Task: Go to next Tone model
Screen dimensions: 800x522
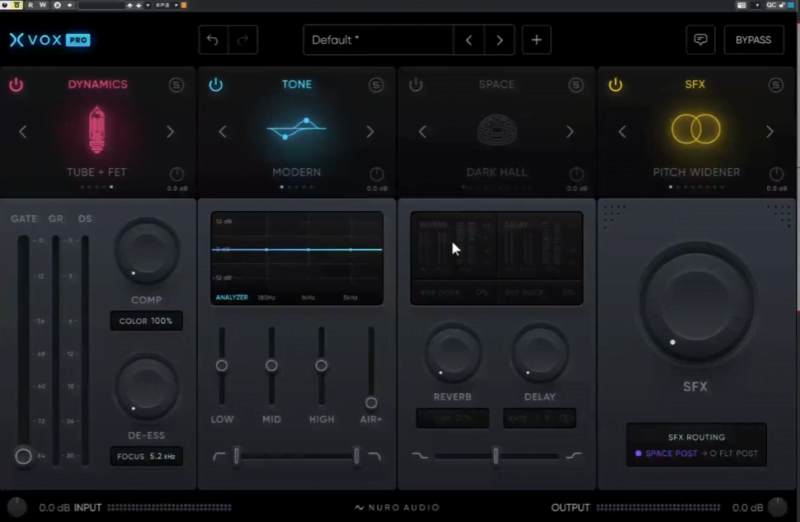Action: pos(370,132)
